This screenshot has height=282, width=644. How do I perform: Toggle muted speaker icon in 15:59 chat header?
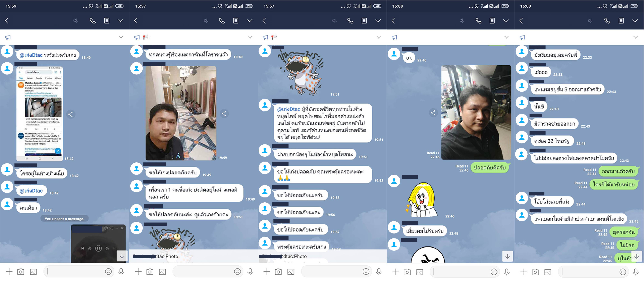click(x=76, y=21)
